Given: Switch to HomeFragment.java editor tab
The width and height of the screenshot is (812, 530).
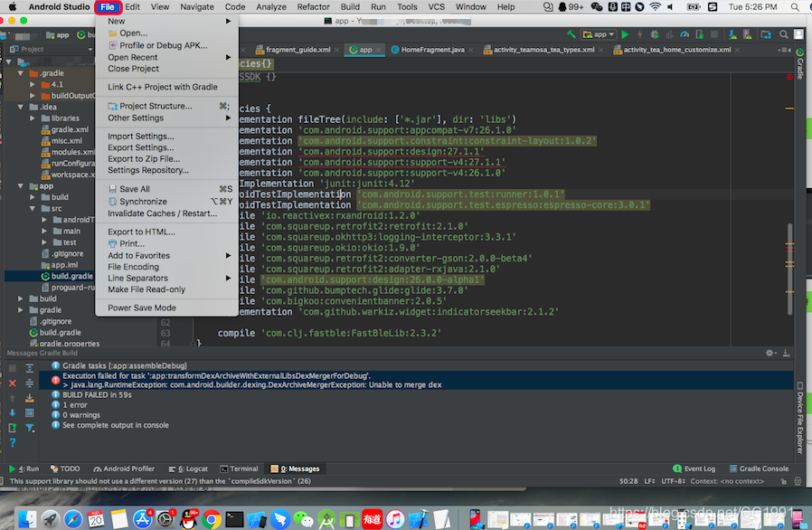Looking at the screenshot, I should tap(432, 50).
